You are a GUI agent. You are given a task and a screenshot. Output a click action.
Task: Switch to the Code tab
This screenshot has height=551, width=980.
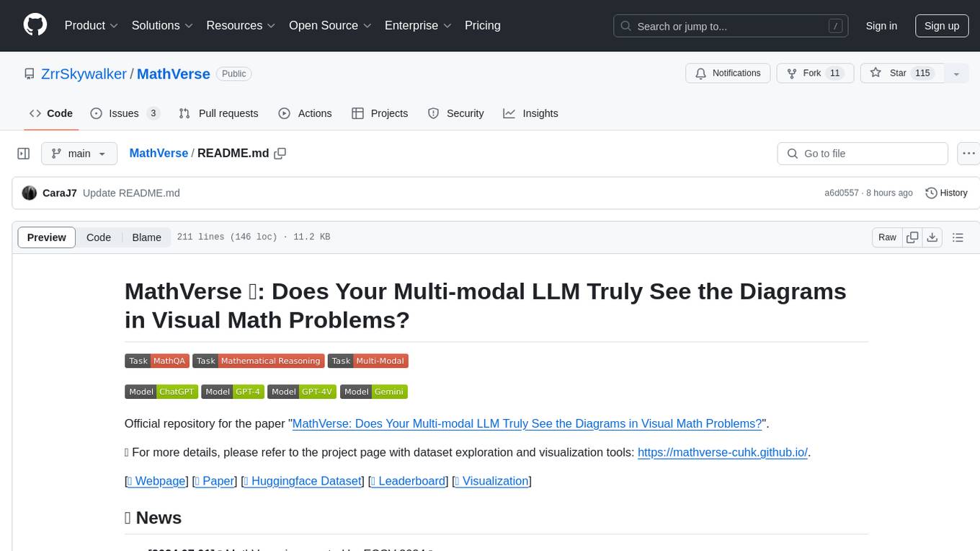(51, 113)
